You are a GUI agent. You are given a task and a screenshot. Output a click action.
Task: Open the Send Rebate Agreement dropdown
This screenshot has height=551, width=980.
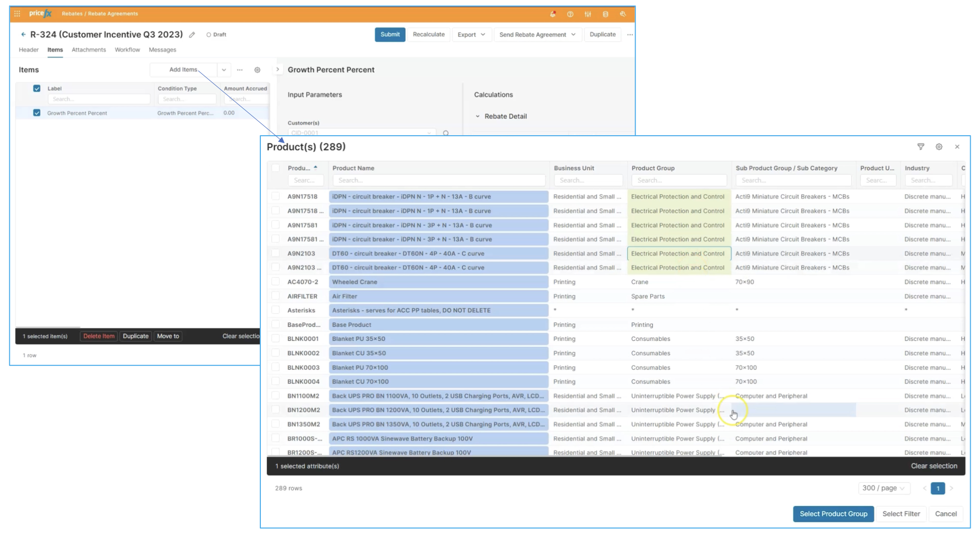[538, 35]
